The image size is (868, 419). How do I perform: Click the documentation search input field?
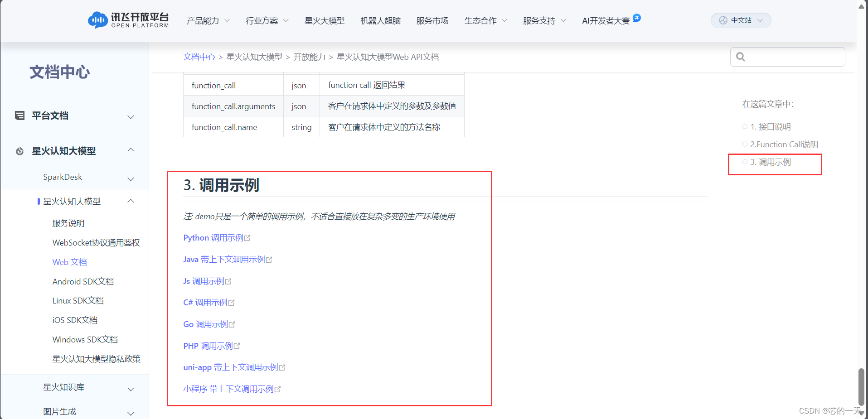788,57
